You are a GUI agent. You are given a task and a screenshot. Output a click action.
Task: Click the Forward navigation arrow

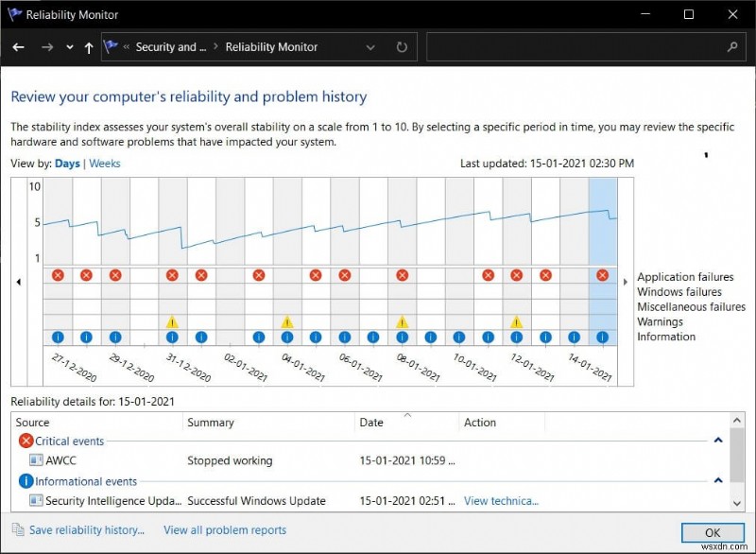coord(46,46)
